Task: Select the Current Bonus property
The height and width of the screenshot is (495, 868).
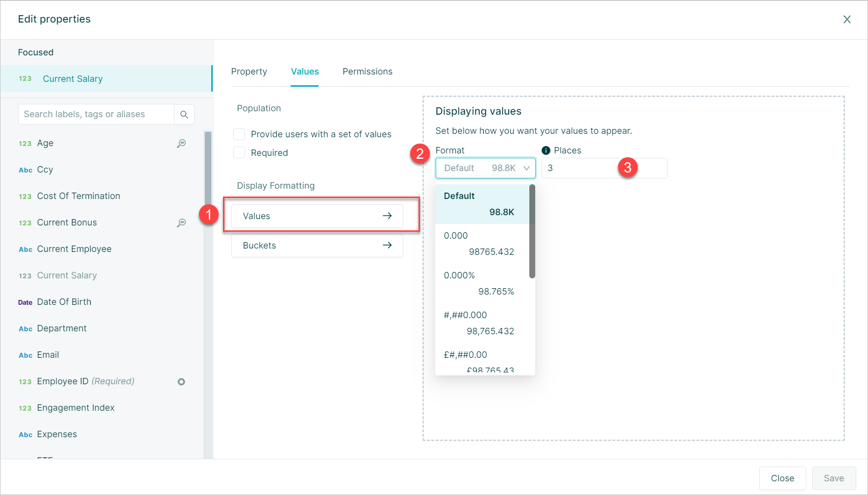Action: (x=102, y=223)
